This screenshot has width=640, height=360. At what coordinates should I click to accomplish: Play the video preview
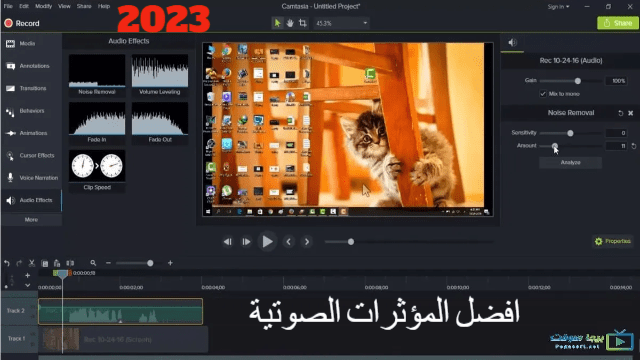point(267,242)
